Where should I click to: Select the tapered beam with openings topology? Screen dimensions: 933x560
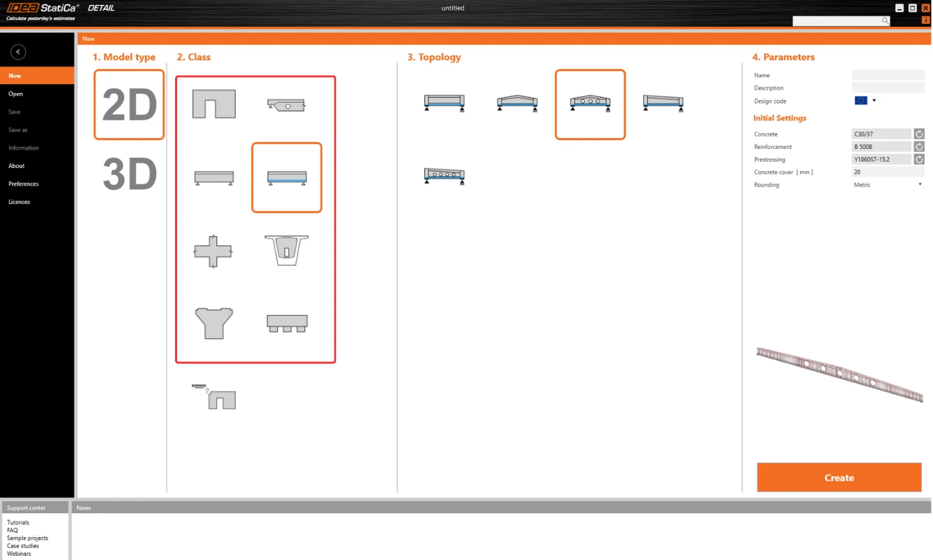coord(444,176)
